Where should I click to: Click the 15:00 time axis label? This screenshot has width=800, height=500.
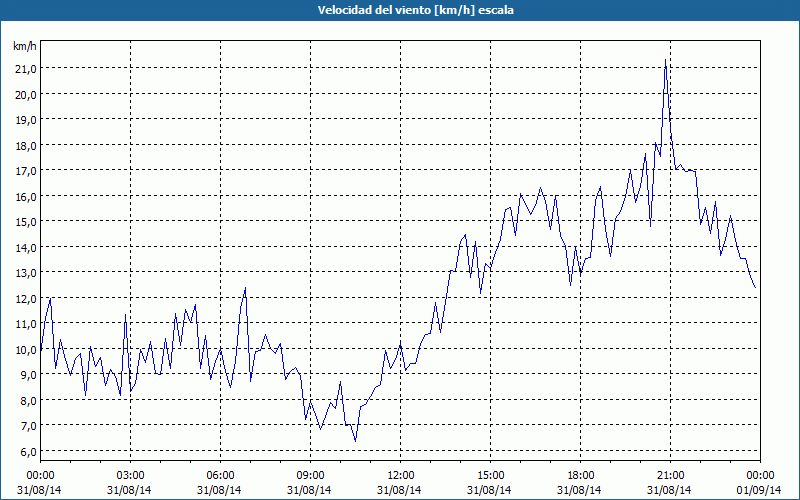pyautogui.click(x=490, y=476)
